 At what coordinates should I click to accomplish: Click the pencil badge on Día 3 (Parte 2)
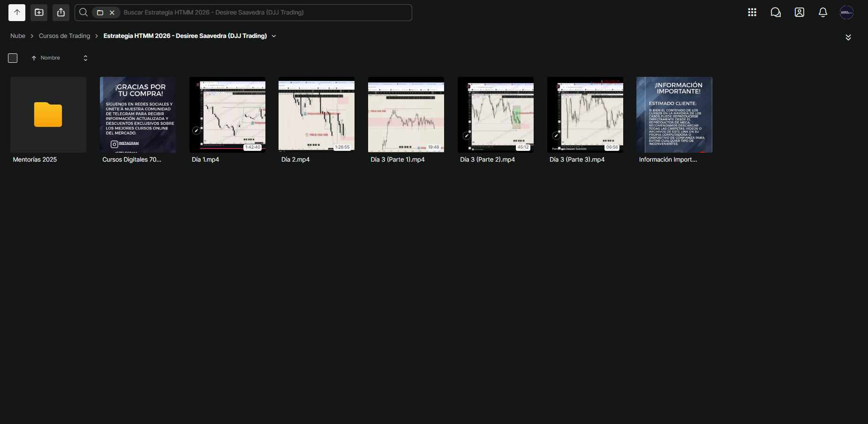[x=467, y=136]
